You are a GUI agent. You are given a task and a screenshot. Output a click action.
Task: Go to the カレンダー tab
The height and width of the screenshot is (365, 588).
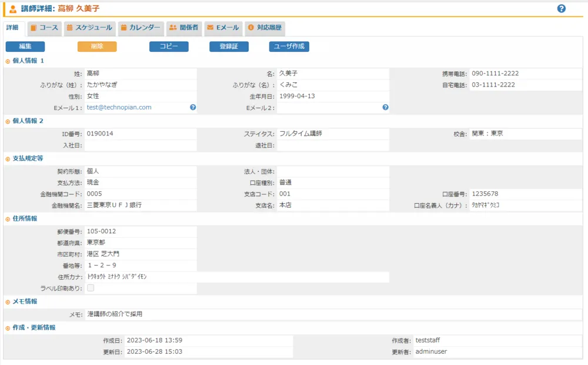141,28
